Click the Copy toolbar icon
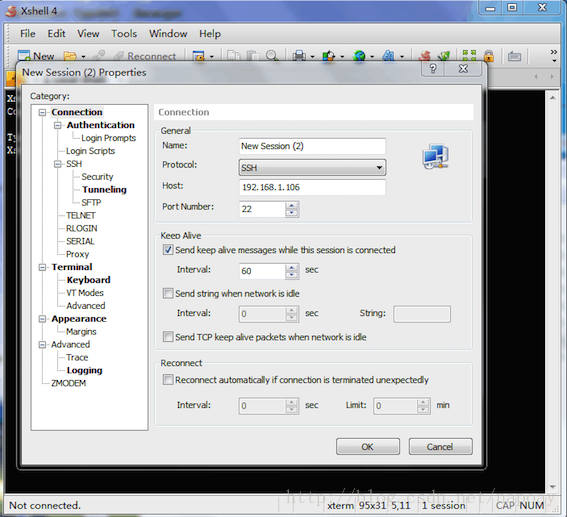Image resolution: width=567 pixels, height=517 pixels. [x=234, y=56]
